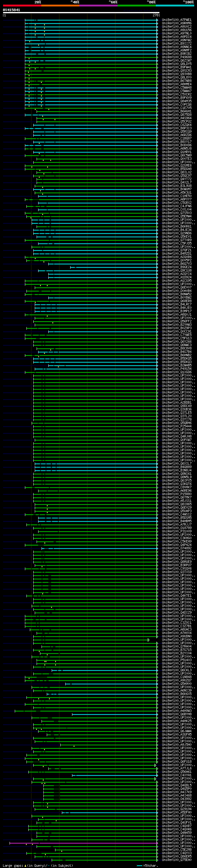Select the UniRef100_C1BQ87 label
197x868 pixels.
pos(176,139)
